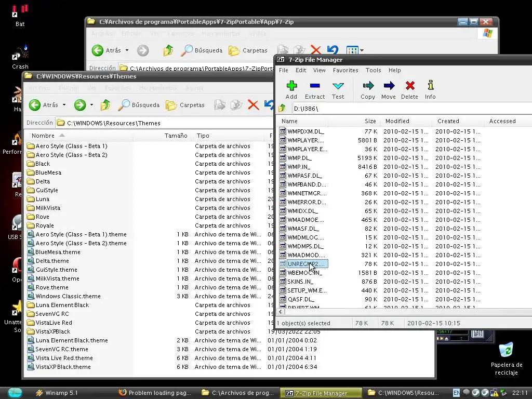The image size is (532, 399).
Task: Sort by Tamaño column in Themes window
Action: pos(162,136)
